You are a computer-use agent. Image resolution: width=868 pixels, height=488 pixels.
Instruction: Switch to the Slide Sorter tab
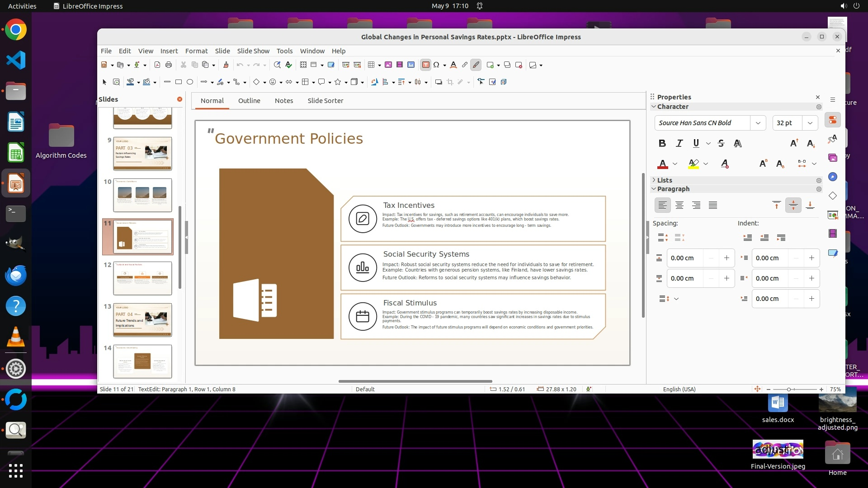pos(325,101)
